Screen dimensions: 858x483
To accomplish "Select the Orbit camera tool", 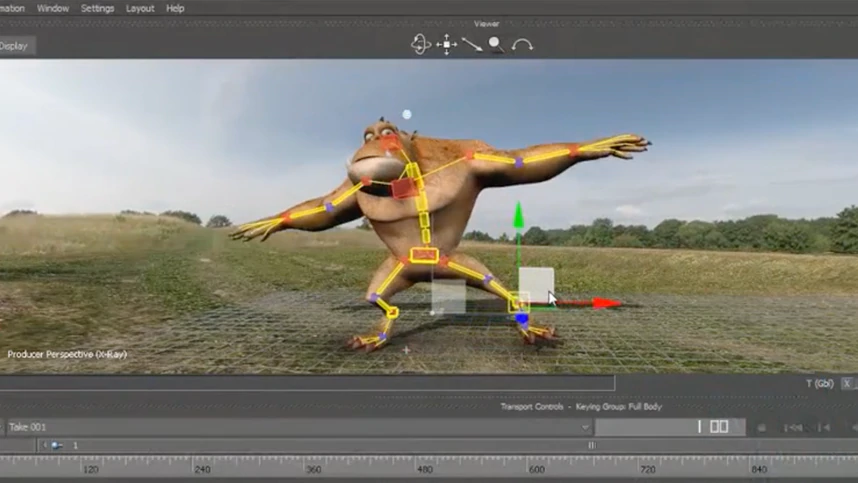I will click(421, 44).
